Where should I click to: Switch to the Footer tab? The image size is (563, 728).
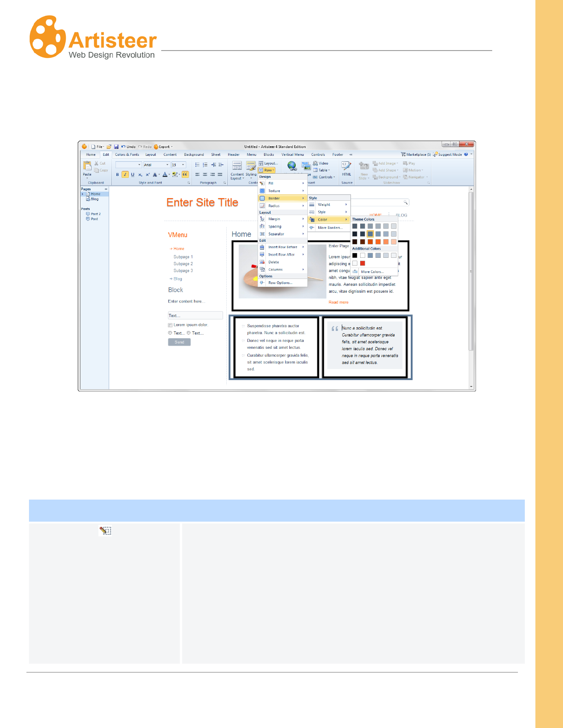338,154
